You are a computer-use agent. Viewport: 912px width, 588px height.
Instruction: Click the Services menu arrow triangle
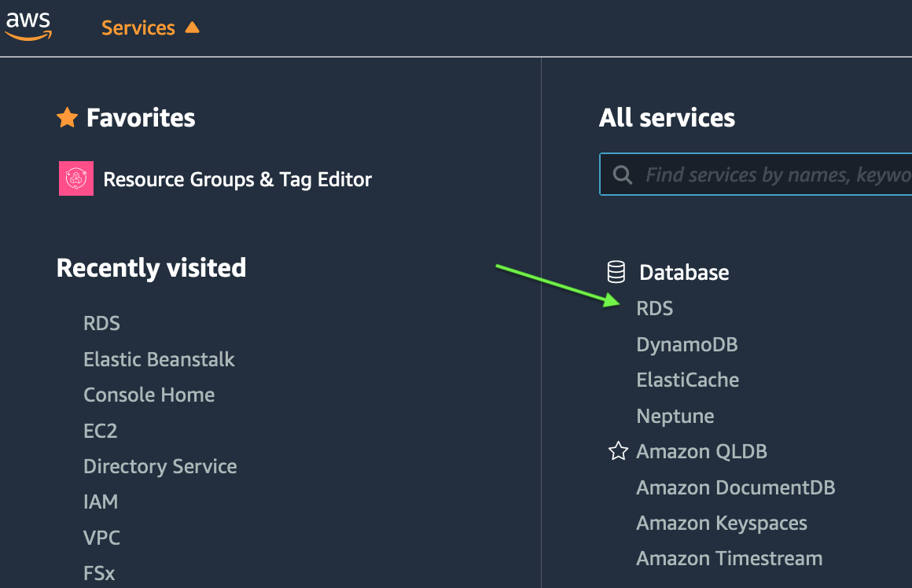[192, 28]
